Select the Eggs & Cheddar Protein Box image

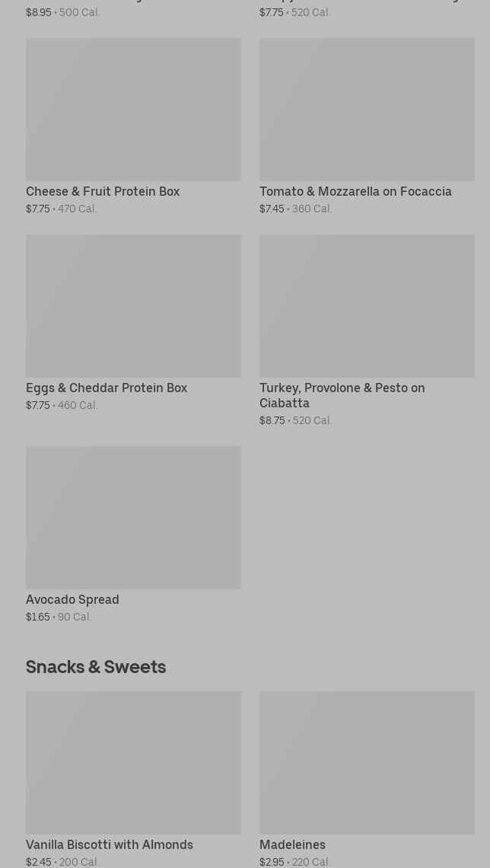133,306
